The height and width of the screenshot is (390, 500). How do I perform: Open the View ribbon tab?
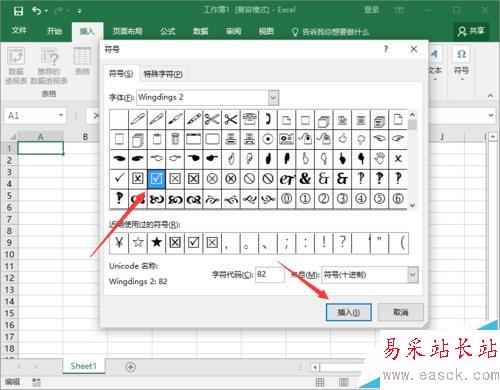[x=266, y=32]
